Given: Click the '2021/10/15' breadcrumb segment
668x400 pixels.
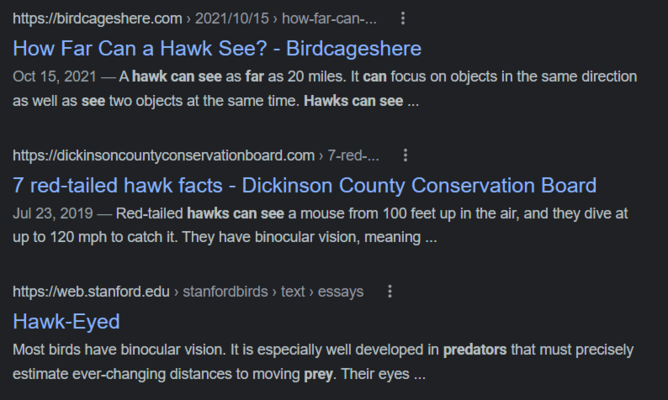Looking at the screenshot, I should [232, 19].
